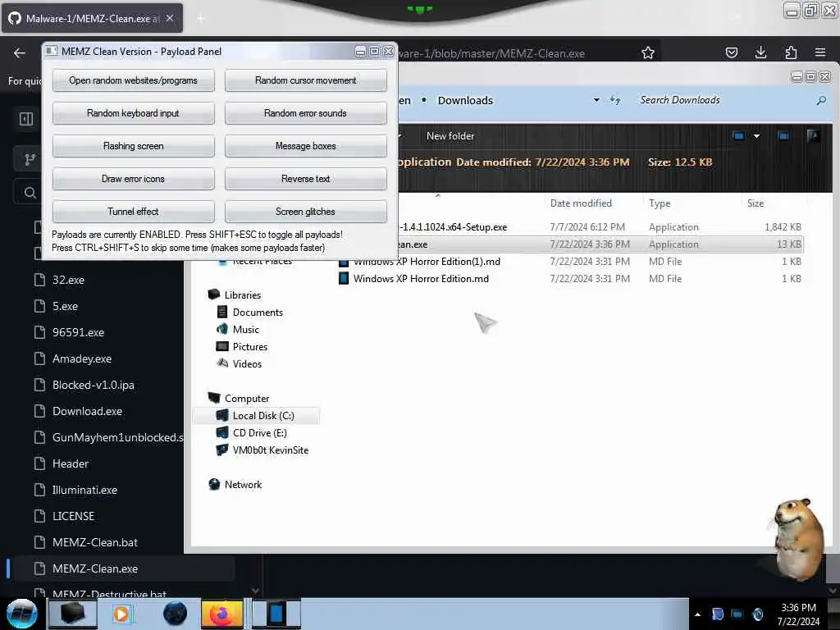Bookmark page with the star icon
The image size is (840, 630).
tap(648, 52)
